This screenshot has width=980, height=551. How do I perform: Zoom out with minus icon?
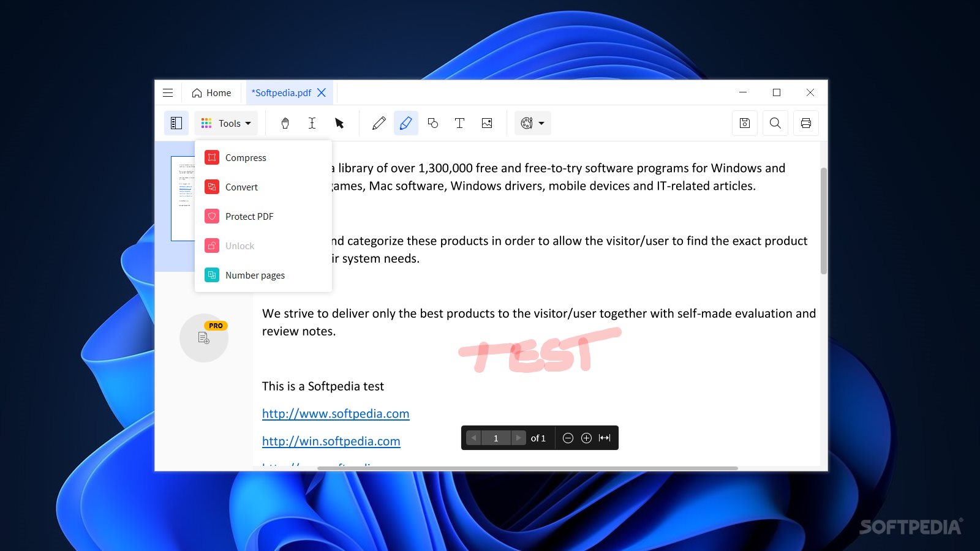(568, 438)
